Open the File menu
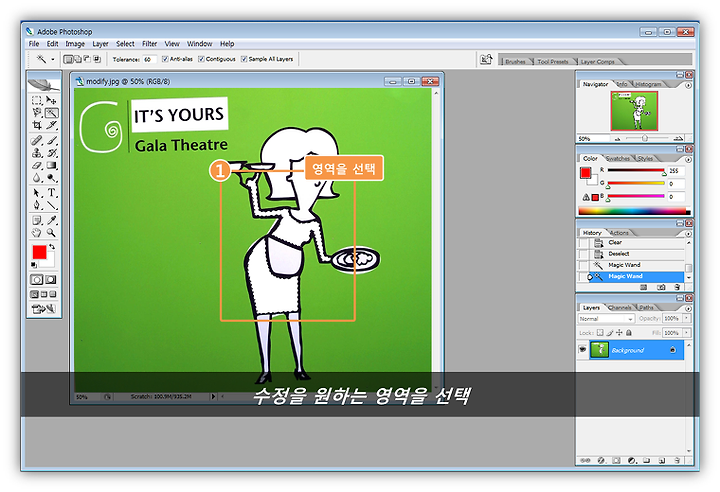Screen dimensions: 720x492 pyautogui.click(x=34, y=44)
